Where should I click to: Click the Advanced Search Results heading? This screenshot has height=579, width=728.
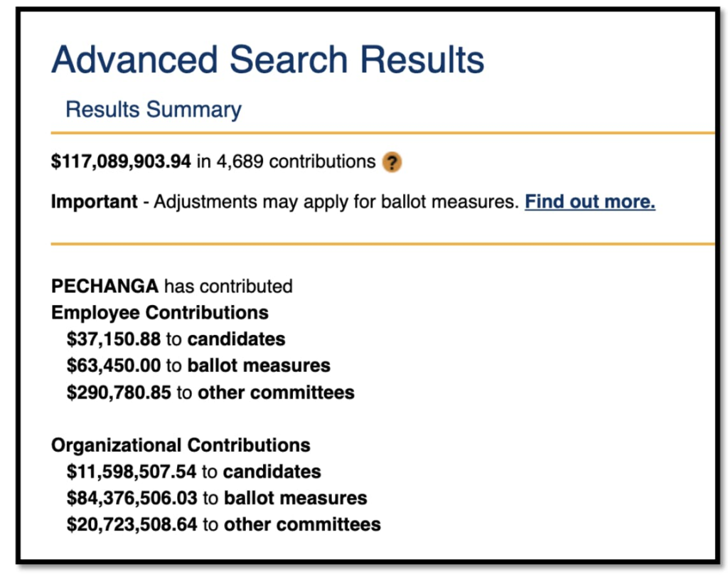[x=267, y=60]
